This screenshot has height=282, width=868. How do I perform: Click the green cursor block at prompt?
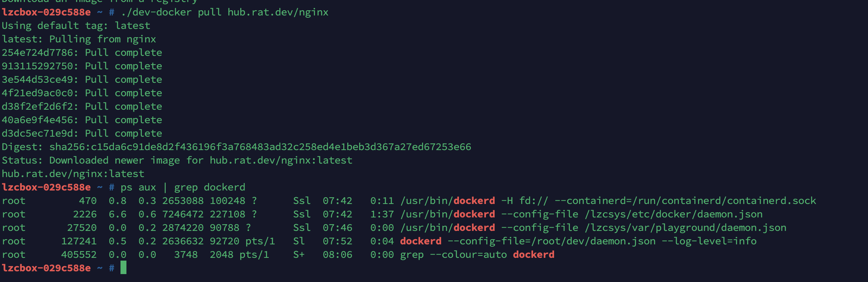123,268
